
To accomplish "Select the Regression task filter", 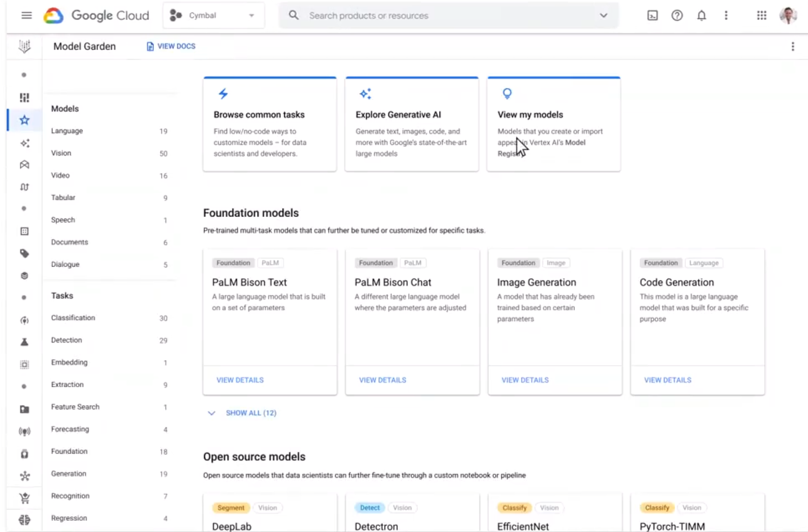I will point(109,518).
